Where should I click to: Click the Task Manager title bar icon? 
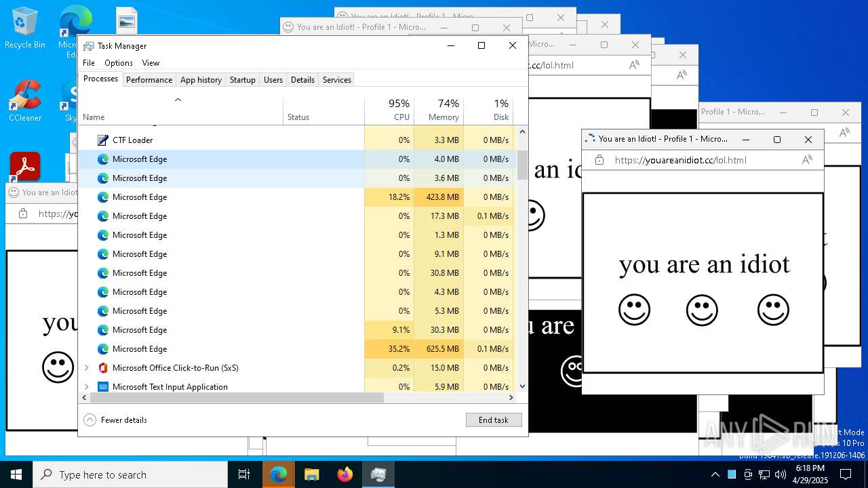(x=89, y=46)
